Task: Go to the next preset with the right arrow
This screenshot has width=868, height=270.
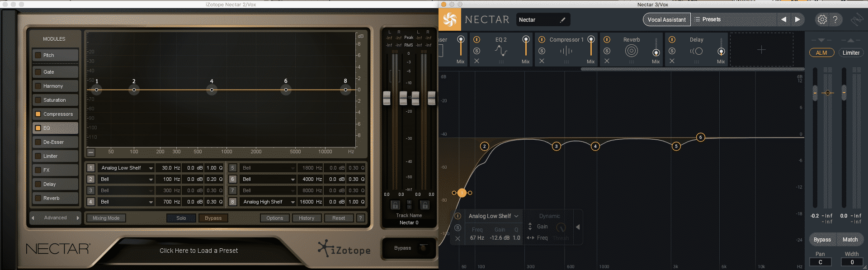Action: pos(797,19)
